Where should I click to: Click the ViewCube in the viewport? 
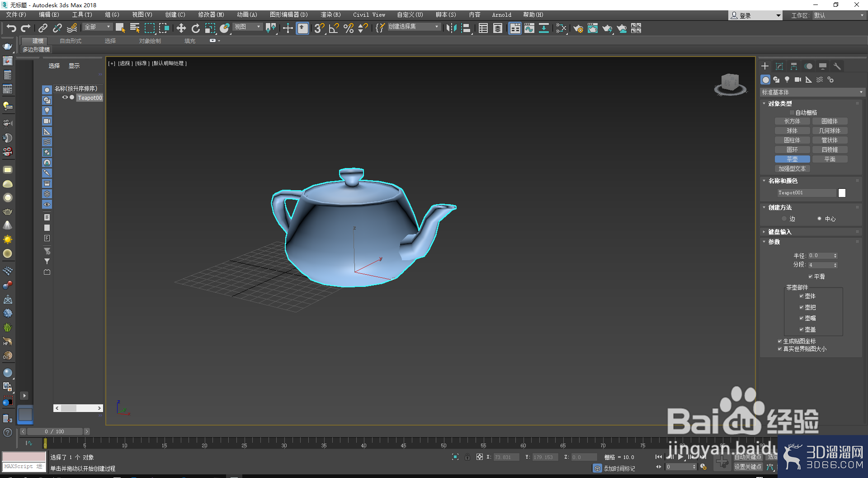click(730, 84)
